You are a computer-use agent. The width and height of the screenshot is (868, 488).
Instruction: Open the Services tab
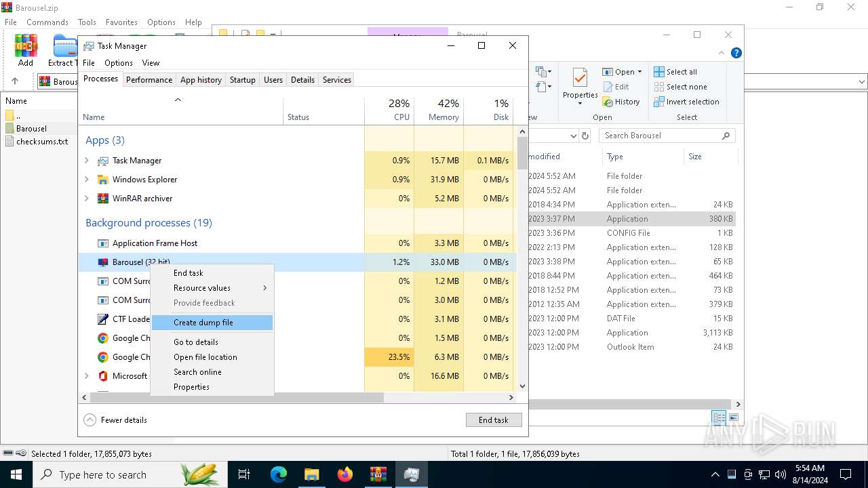[337, 80]
